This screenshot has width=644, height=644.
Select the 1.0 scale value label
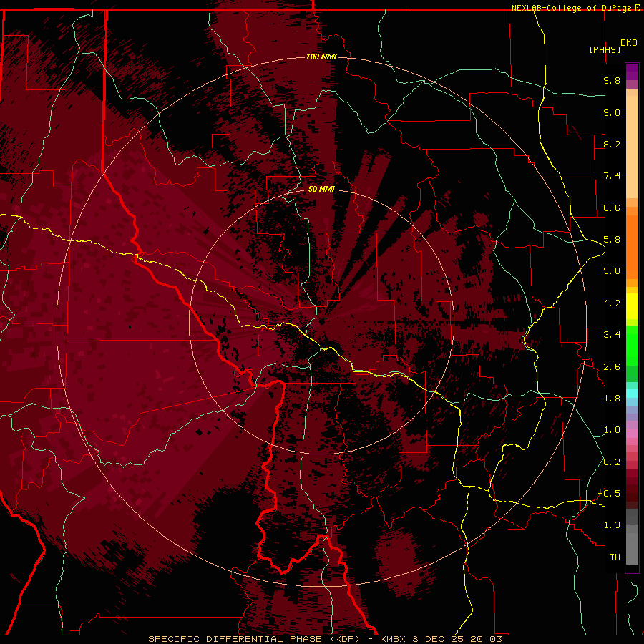coord(612,430)
